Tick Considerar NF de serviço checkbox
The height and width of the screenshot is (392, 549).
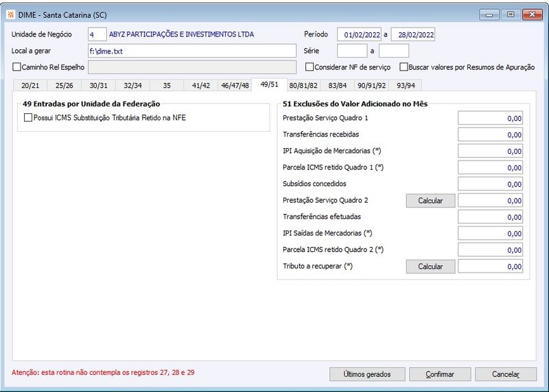coord(309,67)
